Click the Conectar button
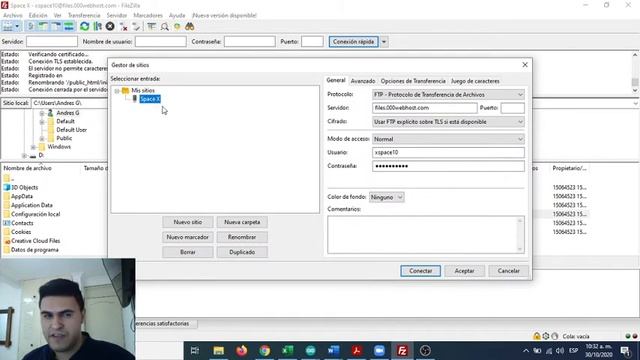Viewport: 640px width, 360px height. (420, 271)
